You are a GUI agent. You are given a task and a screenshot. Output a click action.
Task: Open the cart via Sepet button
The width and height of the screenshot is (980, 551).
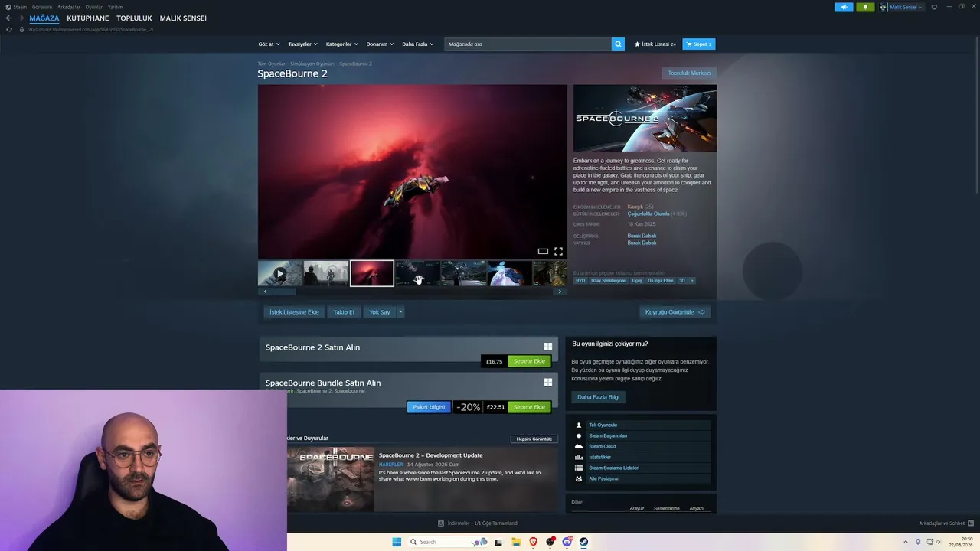click(699, 44)
